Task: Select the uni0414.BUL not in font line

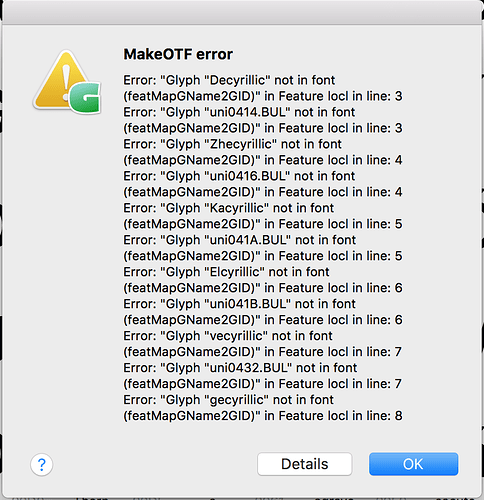Action: point(239,112)
